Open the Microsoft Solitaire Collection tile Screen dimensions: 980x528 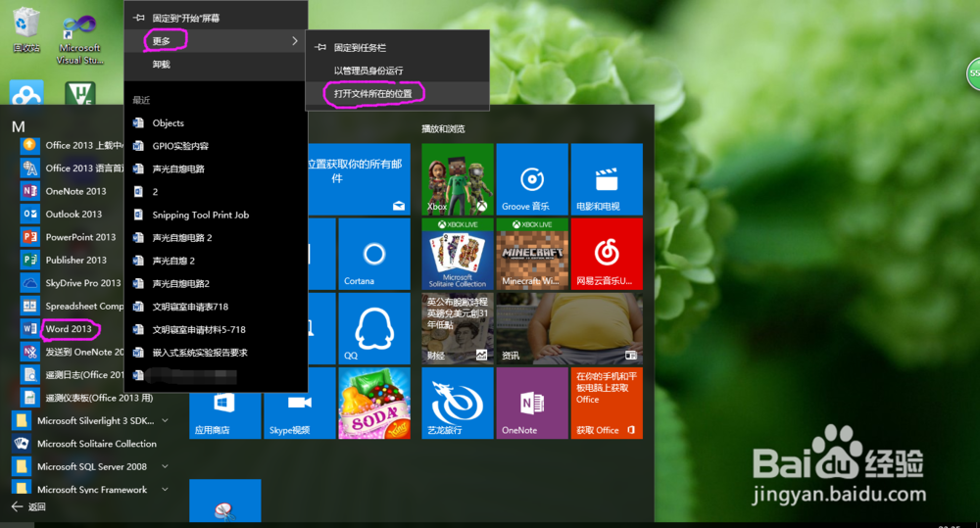pos(458,254)
